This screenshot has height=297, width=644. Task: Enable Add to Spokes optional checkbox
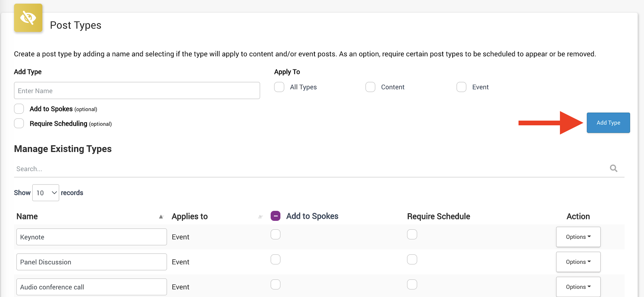click(19, 109)
